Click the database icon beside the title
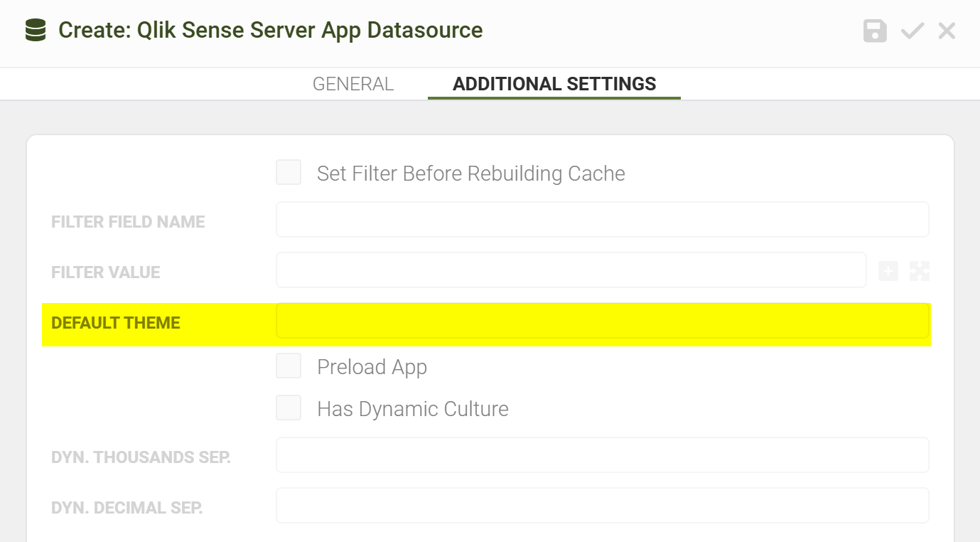 point(35,31)
